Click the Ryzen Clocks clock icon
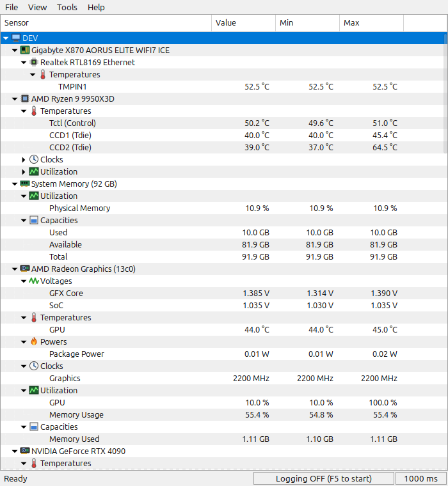This screenshot has height=486, width=448. tap(34, 159)
